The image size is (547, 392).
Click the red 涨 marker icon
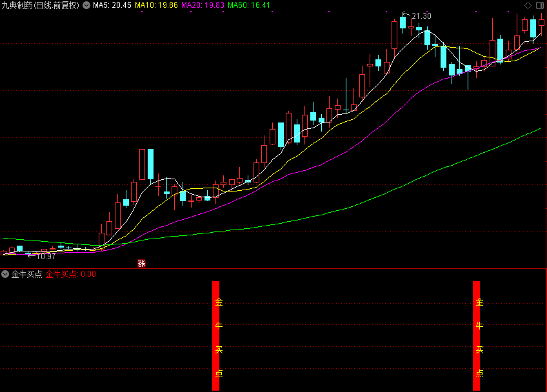141,264
